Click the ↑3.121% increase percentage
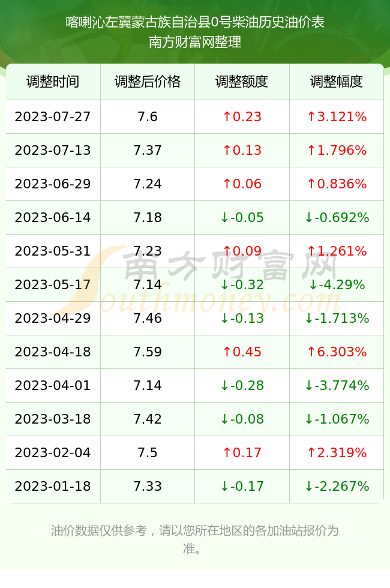 coord(337,116)
